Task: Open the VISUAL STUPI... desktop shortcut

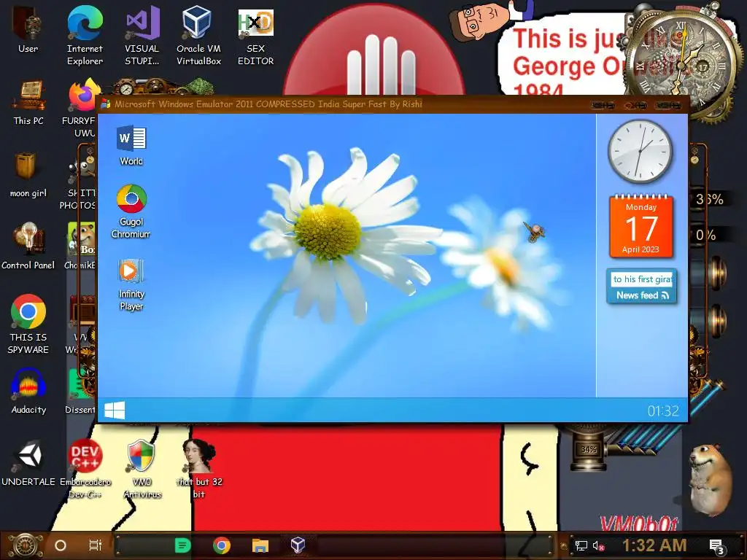Action: click(x=142, y=35)
